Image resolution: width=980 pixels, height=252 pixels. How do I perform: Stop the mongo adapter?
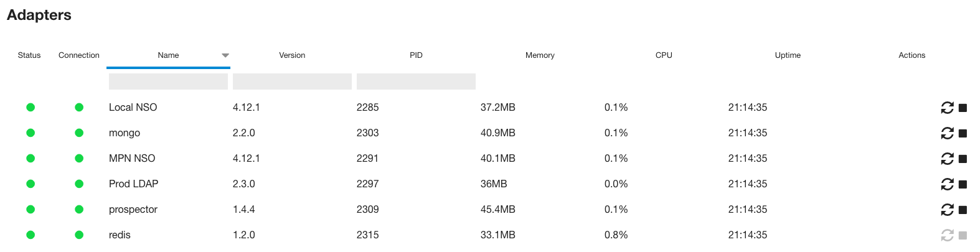pos(963,133)
